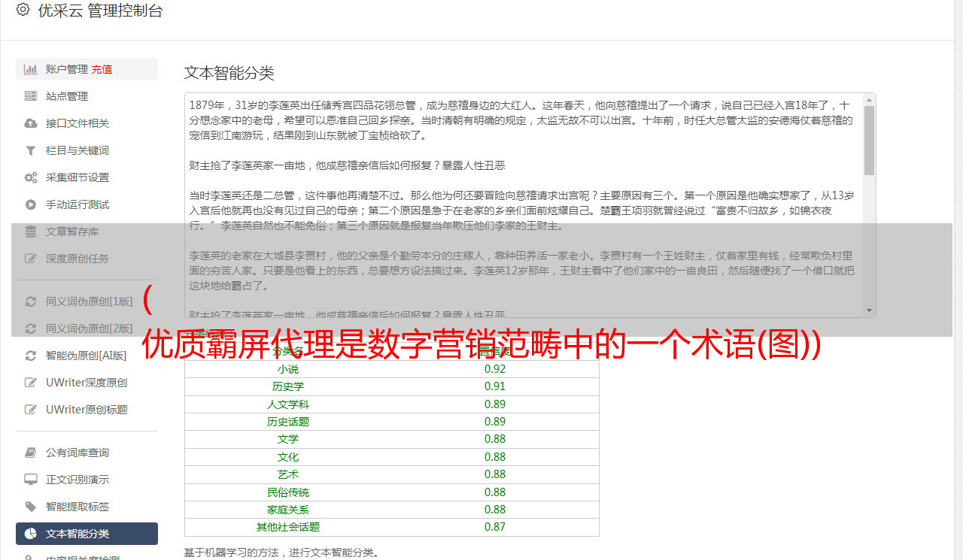The height and width of the screenshot is (560, 963).
Task: Click the monitor icon for 正文识别演示
Action: coord(31,480)
